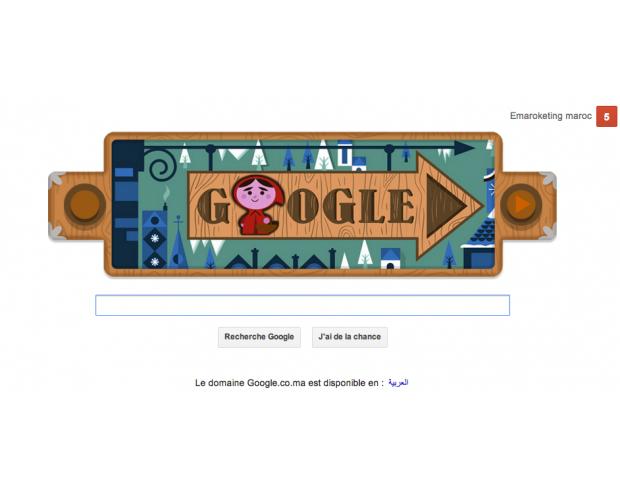
Task: Click the red notification badge showing 5
Action: tap(607, 117)
